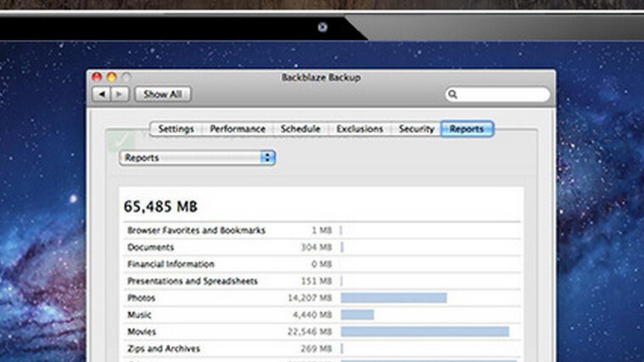Go forward with the right arrow button
The width and height of the screenshot is (644, 362).
click(x=120, y=94)
